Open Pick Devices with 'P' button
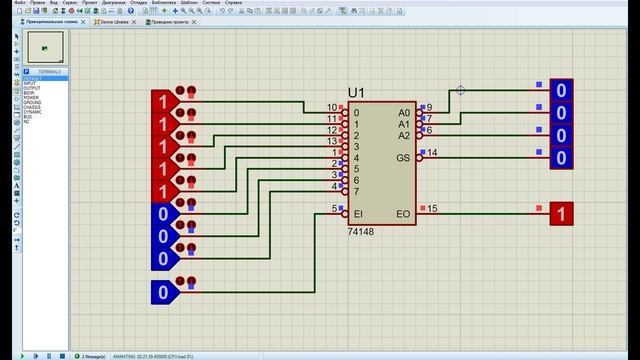The image size is (640, 360). tap(27, 72)
